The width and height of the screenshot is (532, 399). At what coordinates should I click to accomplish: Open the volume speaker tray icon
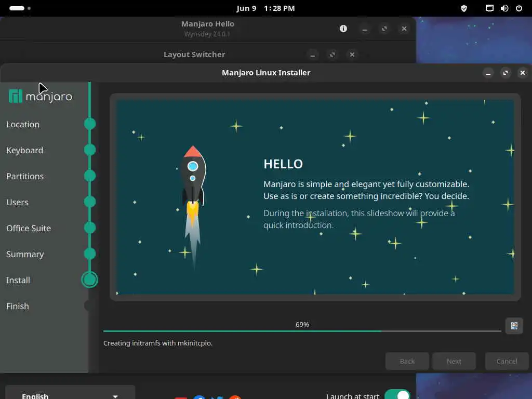pyautogui.click(x=504, y=8)
